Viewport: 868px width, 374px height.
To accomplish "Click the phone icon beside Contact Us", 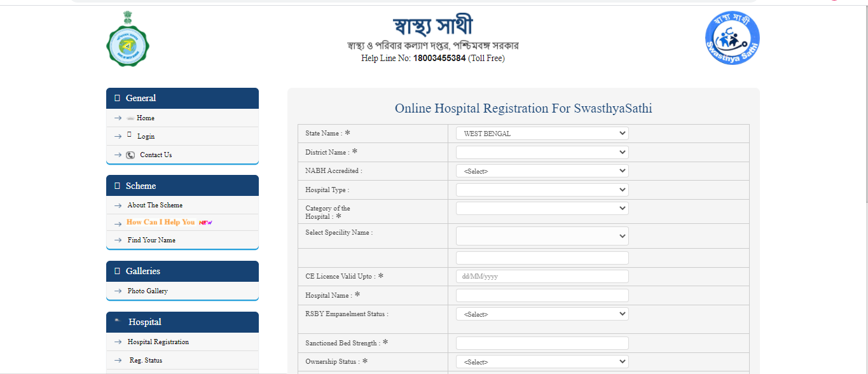I will tap(130, 155).
